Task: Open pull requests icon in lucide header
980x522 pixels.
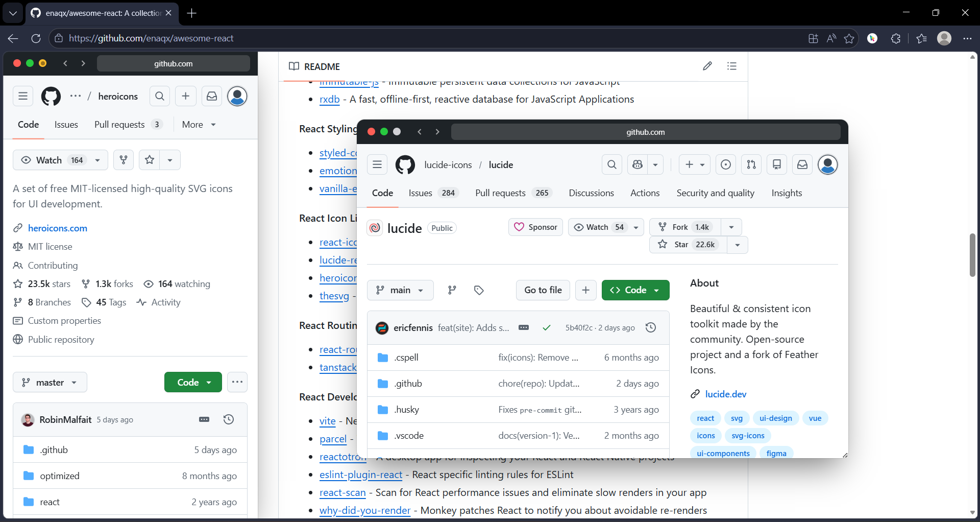Action: coord(751,164)
